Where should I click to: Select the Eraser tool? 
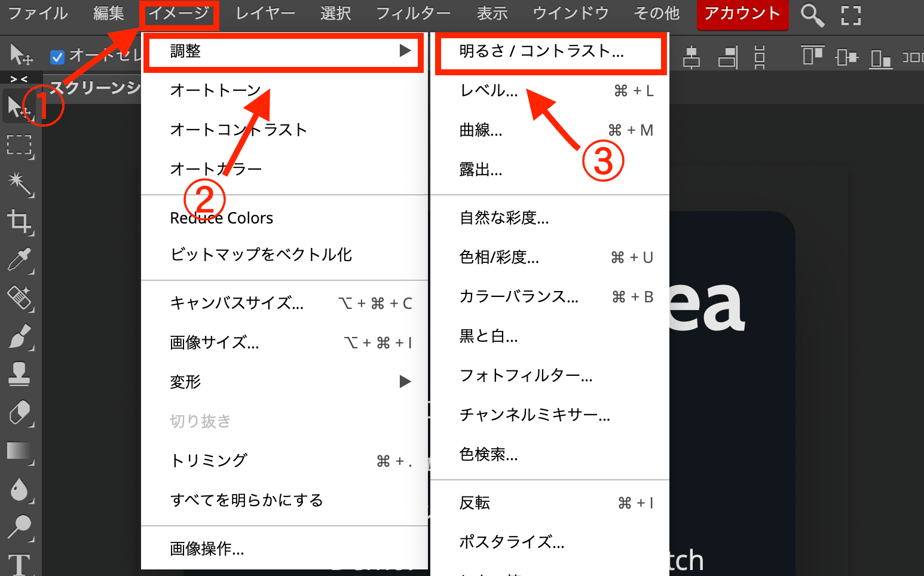(x=20, y=413)
